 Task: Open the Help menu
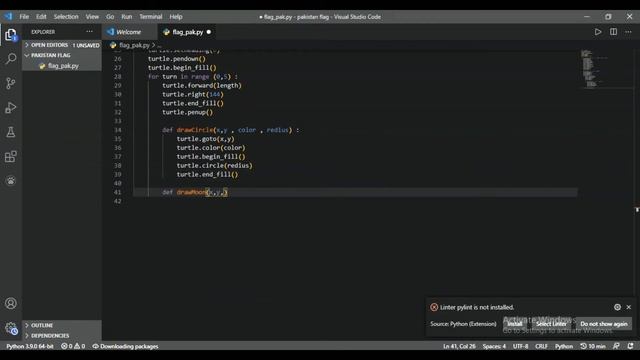pyautogui.click(x=176, y=17)
